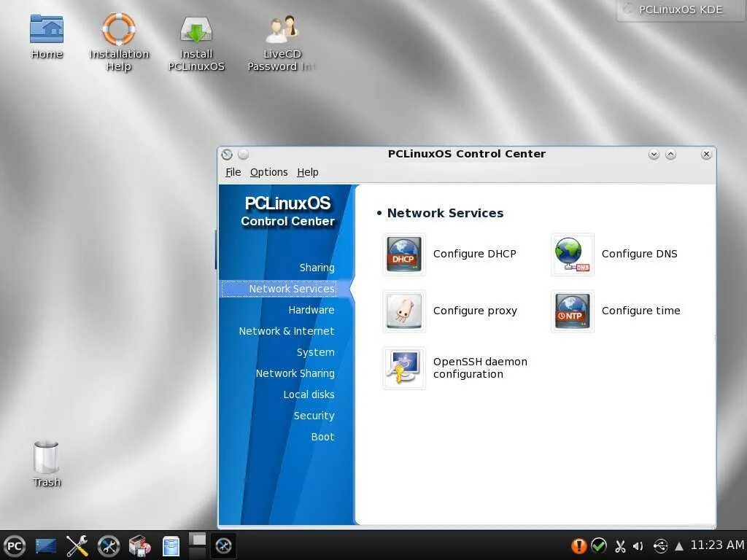Open the Help menu
Viewport: 747px width, 560px height.
coord(307,172)
